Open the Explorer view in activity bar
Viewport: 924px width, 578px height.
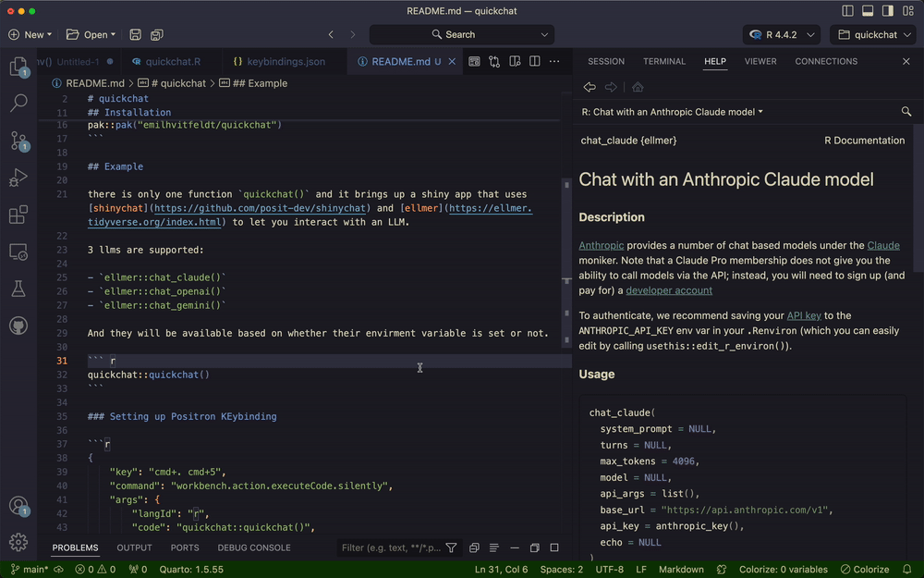coord(18,67)
